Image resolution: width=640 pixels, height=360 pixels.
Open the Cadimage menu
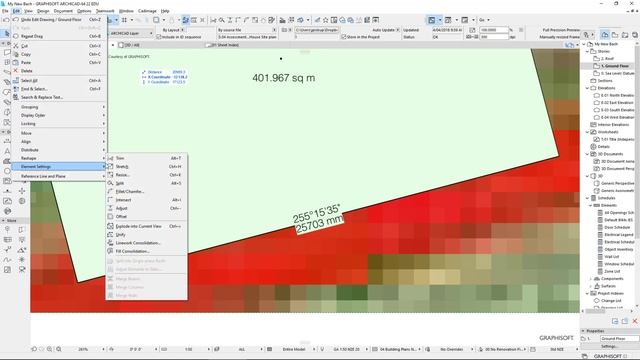coord(147,11)
